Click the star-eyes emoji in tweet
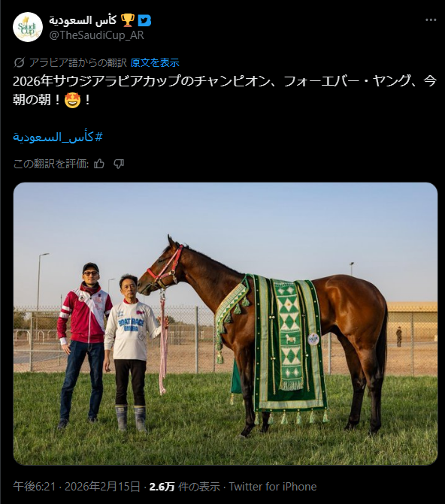Viewport: 445px width, 504px height. [x=72, y=100]
